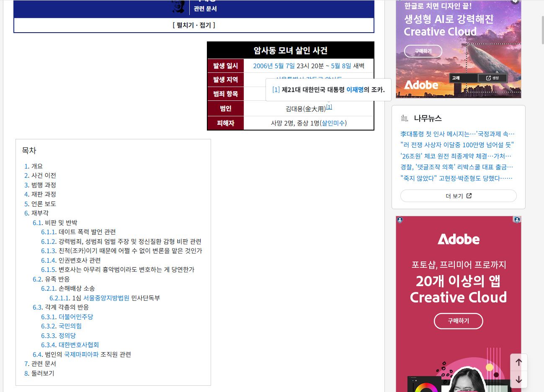
Task: Jump to section 3. 범행 과정
Action: pos(40,185)
